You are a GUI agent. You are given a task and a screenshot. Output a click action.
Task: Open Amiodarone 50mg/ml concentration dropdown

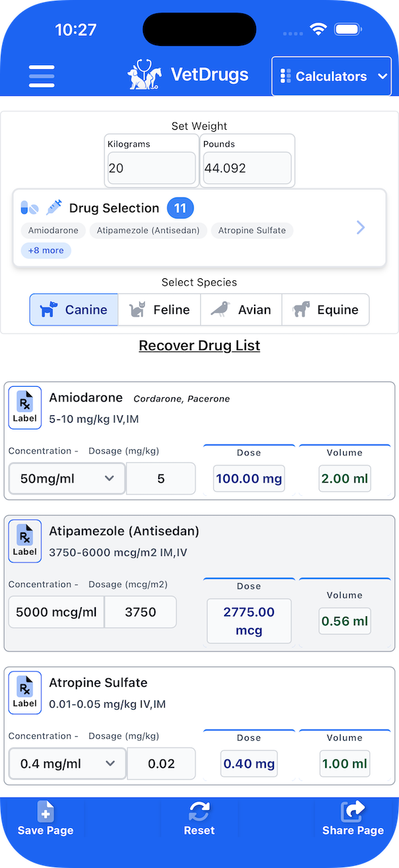click(x=67, y=479)
